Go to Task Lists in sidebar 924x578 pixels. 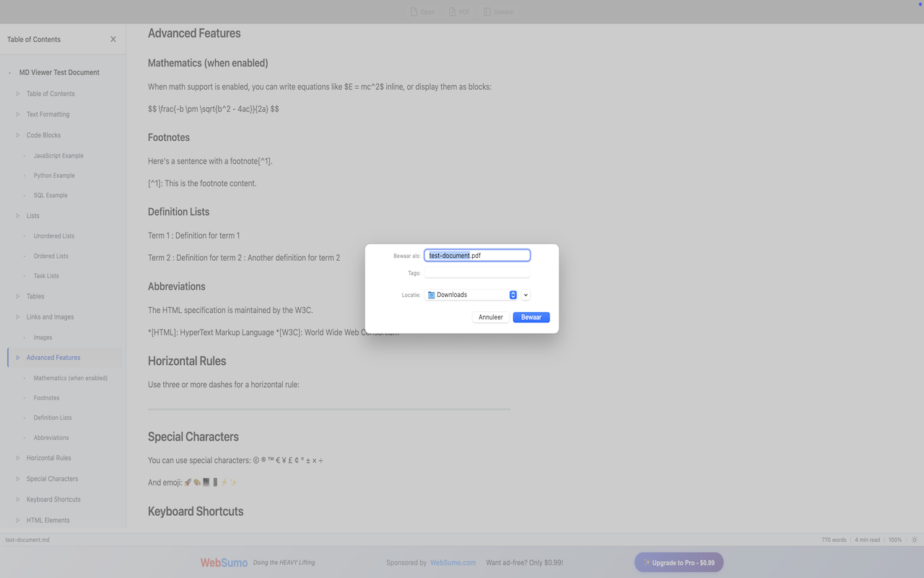(46, 275)
